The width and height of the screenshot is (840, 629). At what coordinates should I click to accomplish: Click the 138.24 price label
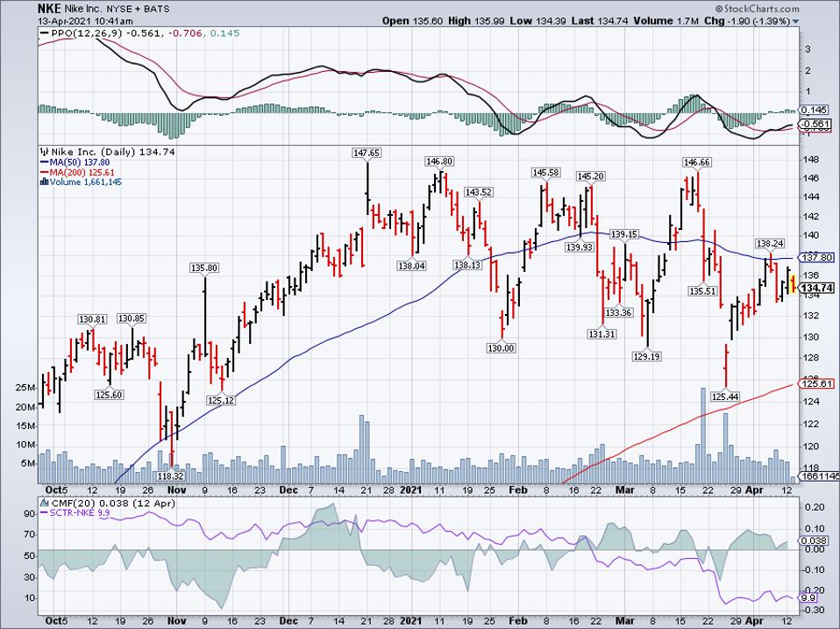tap(770, 244)
